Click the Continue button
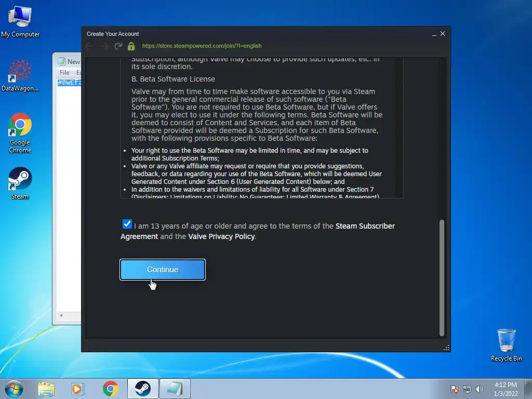 coord(163,270)
